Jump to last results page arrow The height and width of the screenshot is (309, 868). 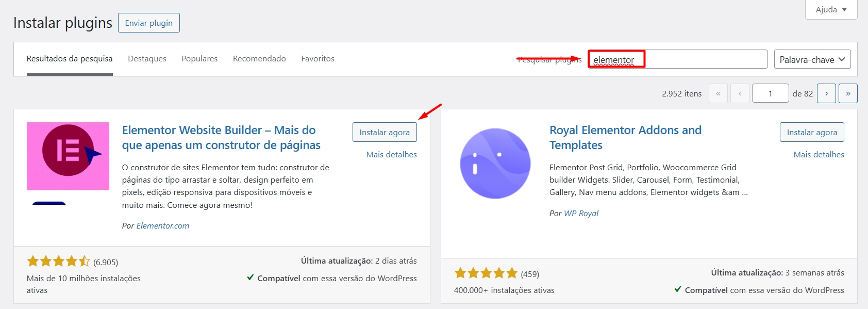848,93
